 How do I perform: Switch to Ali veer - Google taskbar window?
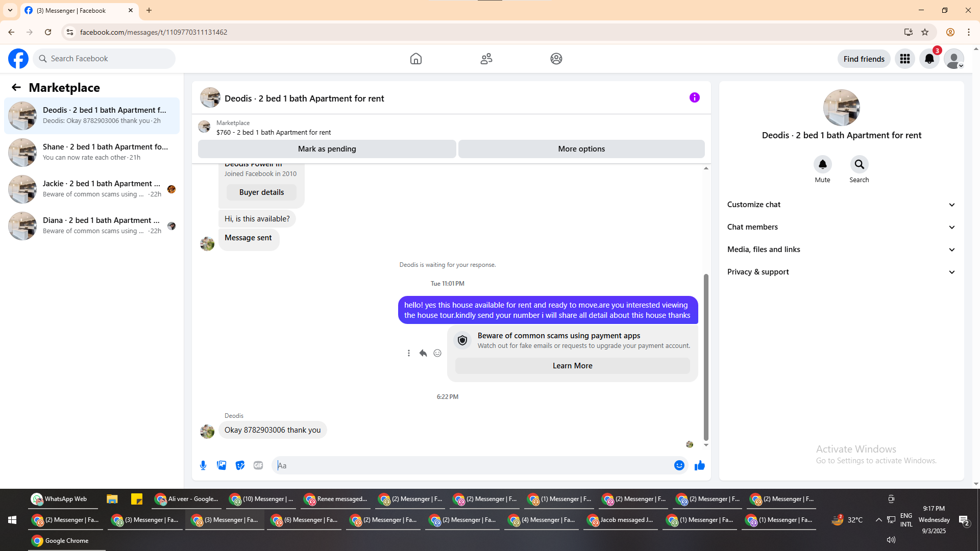click(187, 499)
